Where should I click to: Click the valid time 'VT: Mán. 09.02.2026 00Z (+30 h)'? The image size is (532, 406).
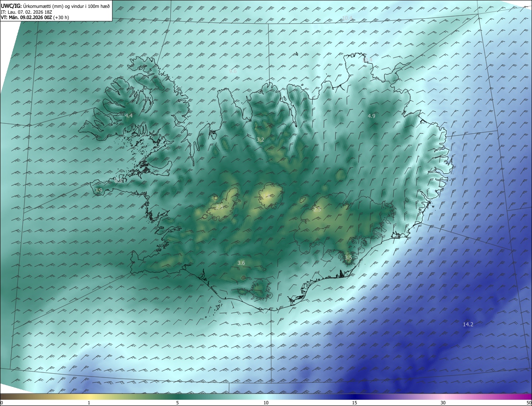click(x=35, y=17)
